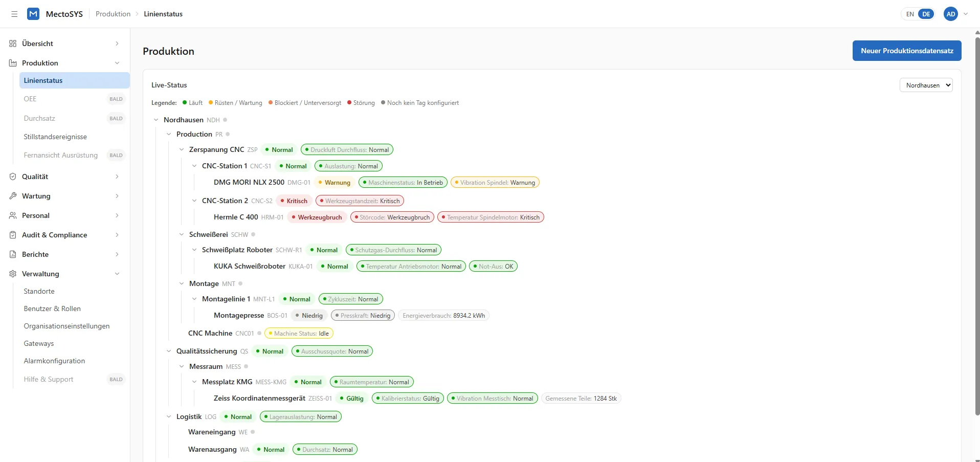Click Zeiss Koordinatenmessgerät row
The image size is (980, 462).
(259, 398)
